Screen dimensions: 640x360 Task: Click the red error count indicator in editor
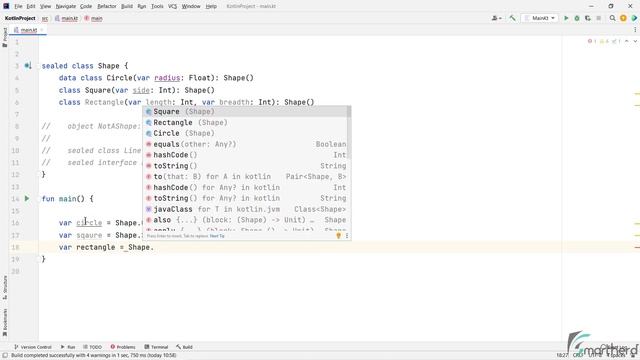[592, 41]
